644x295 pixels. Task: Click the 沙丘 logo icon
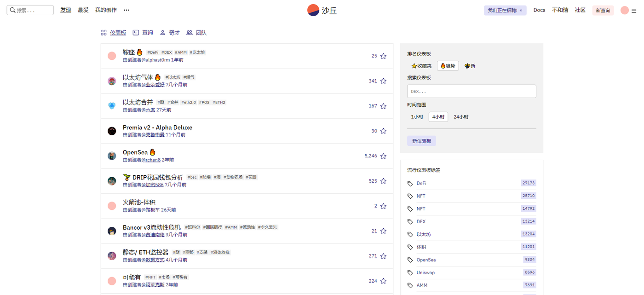(313, 10)
